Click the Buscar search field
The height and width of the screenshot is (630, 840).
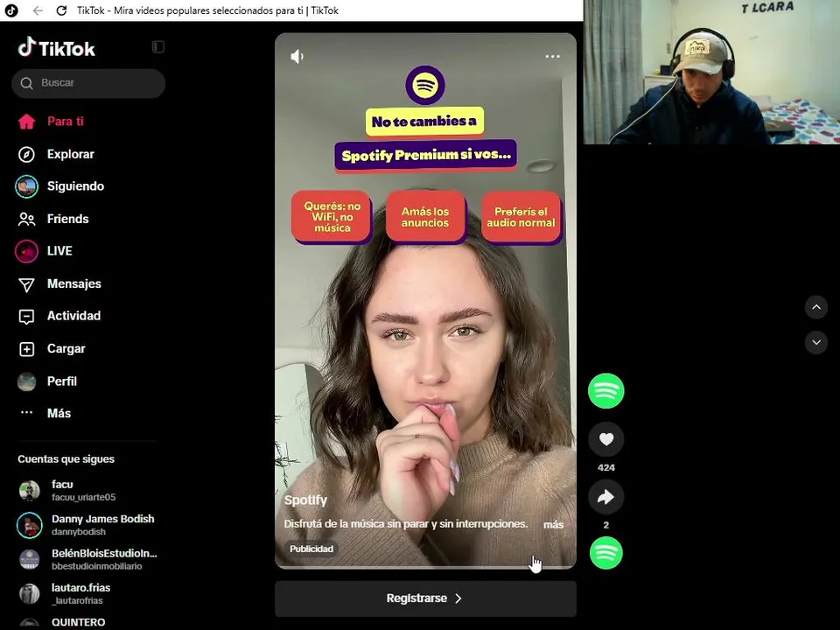tap(88, 83)
